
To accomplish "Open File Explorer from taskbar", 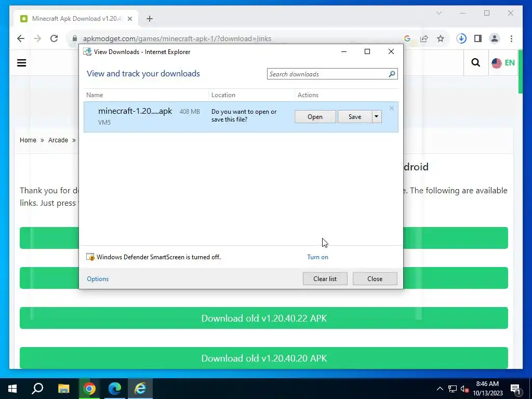I will [63, 389].
